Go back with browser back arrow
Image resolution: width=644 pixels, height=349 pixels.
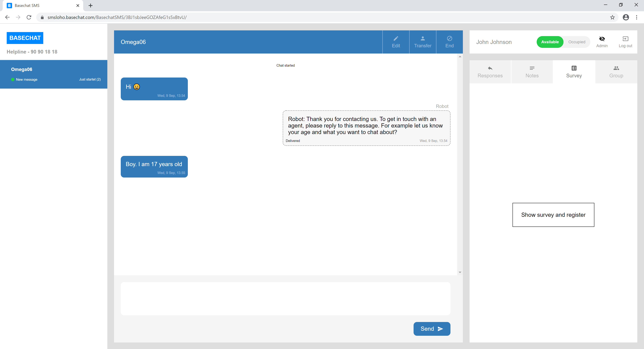pos(7,17)
